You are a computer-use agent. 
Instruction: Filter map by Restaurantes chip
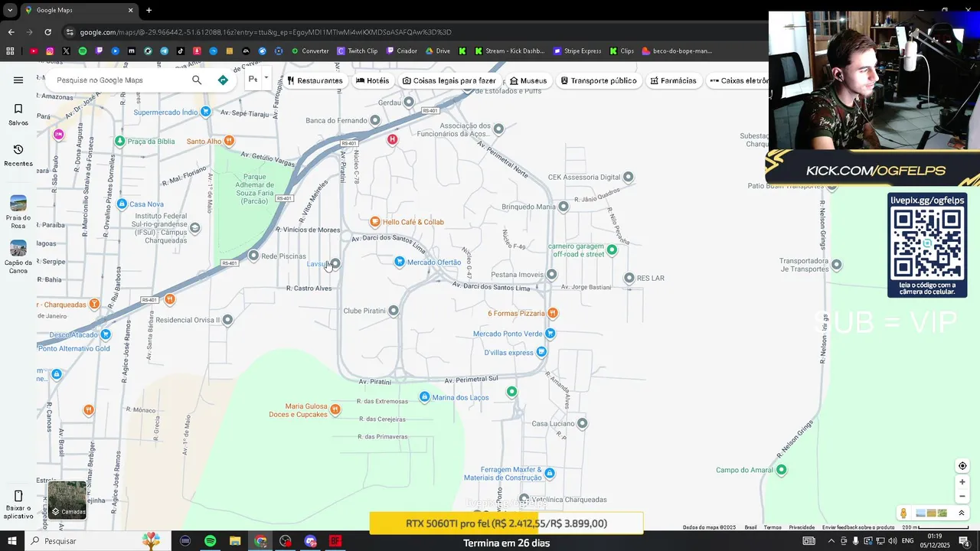[x=315, y=80]
